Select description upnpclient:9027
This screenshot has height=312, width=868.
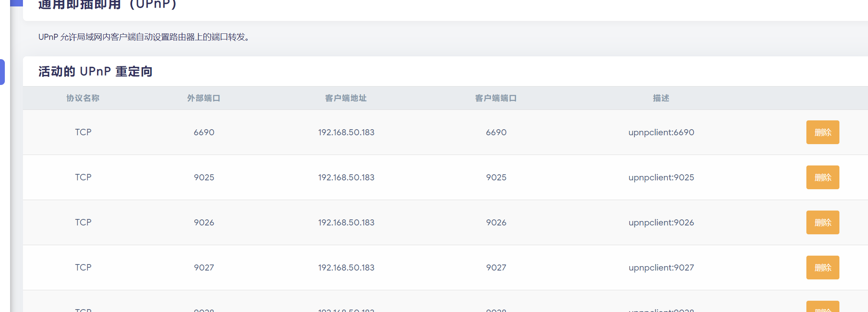pyautogui.click(x=661, y=268)
